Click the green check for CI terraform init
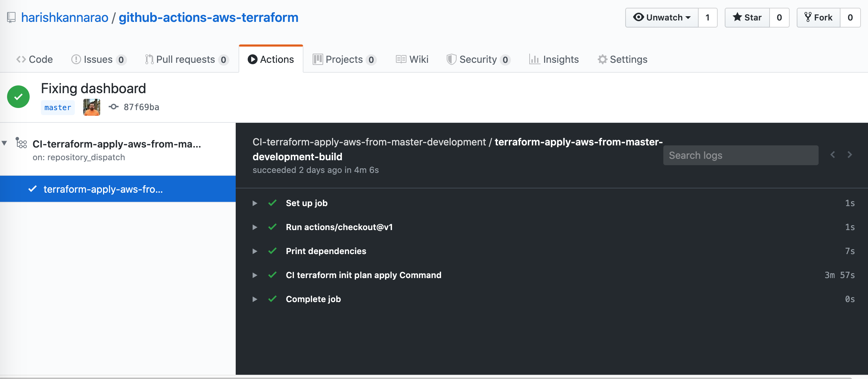This screenshot has width=868, height=379. coord(272,275)
